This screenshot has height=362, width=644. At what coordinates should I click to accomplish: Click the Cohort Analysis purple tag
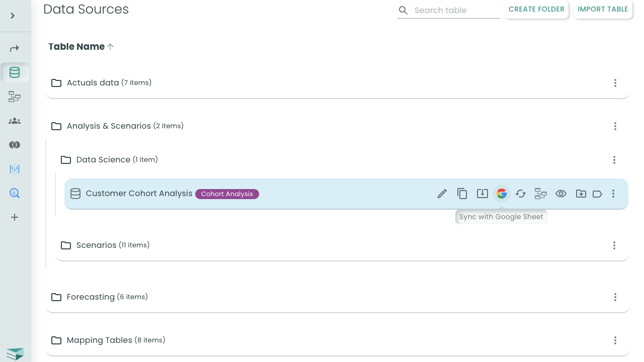click(227, 194)
